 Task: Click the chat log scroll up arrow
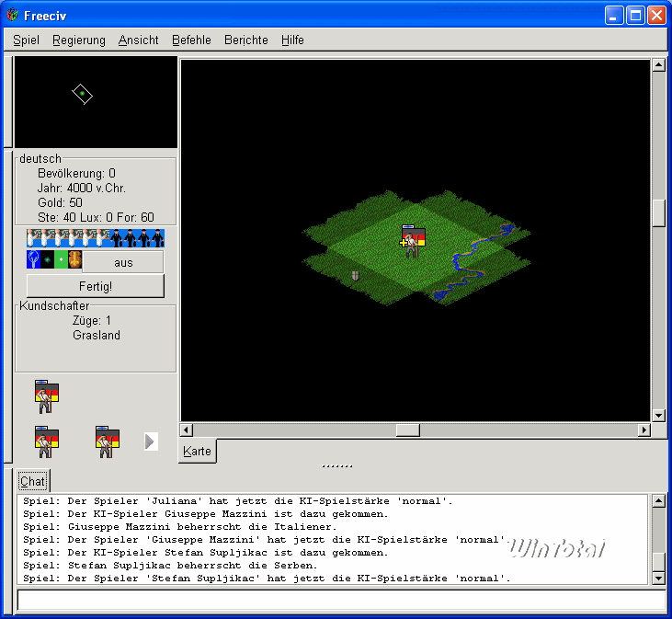659,500
